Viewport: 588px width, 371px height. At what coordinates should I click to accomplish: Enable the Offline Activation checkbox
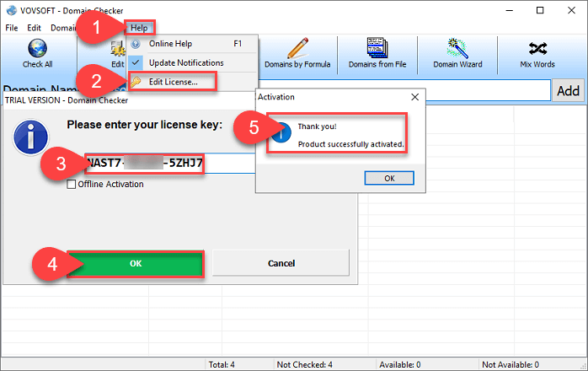(72, 185)
